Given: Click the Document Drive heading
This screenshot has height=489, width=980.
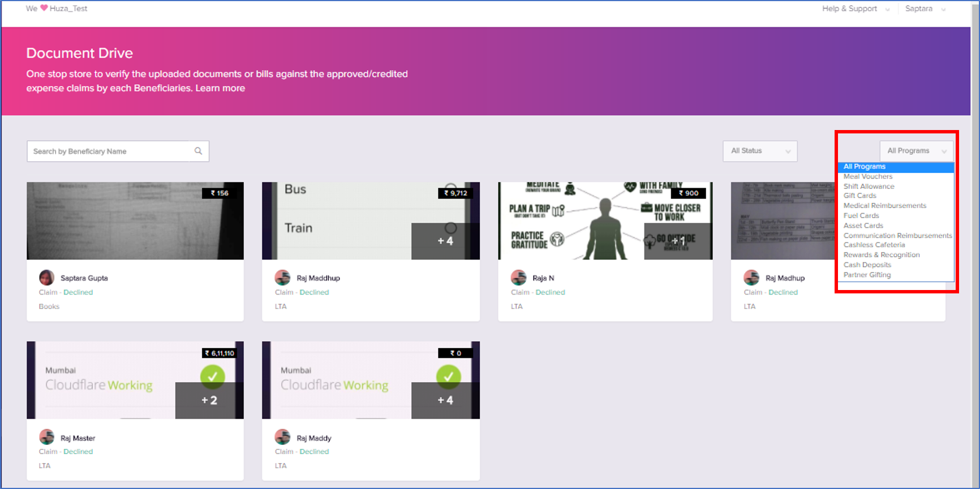Looking at the screenshot, I should (x=80, y=53).
